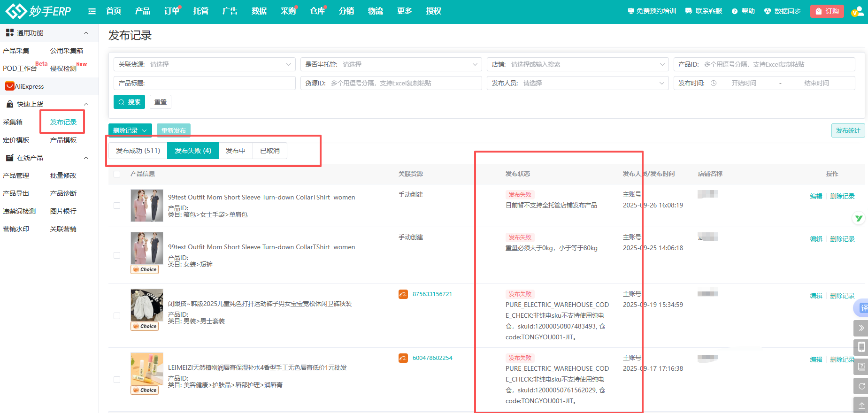Click the 帮助 help question-mark icon
This screenshot has height=413, width=868.
[x=735, y=11]
